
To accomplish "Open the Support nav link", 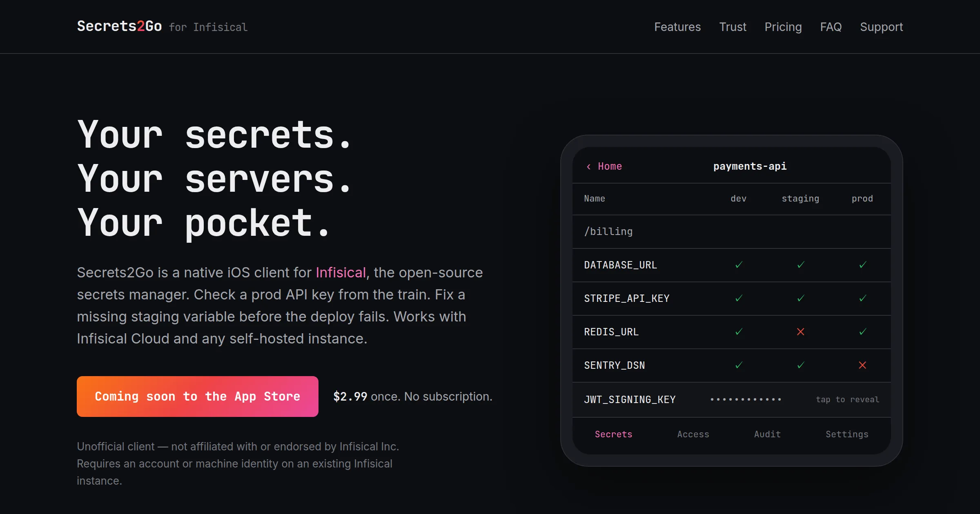I will pos(882,27).
